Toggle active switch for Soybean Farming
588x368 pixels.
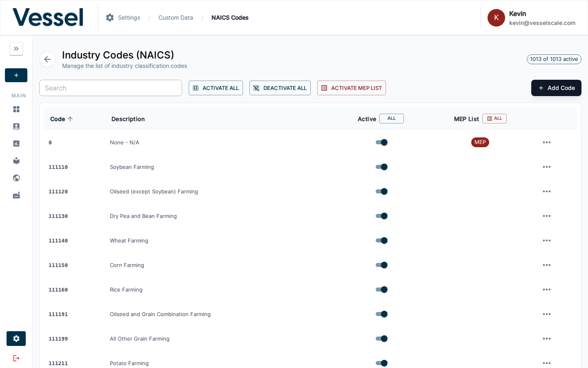pos(381,167)
